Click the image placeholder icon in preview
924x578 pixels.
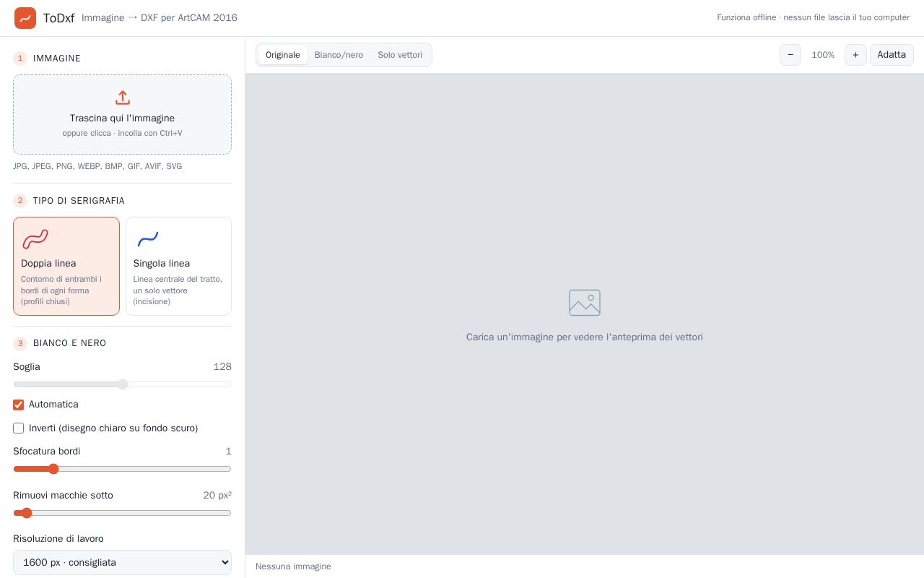585,303
